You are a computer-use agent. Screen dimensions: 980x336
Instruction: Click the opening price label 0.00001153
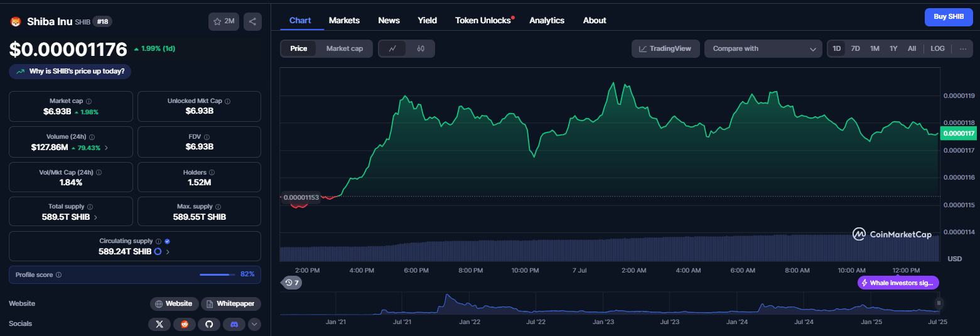point(301,197)
